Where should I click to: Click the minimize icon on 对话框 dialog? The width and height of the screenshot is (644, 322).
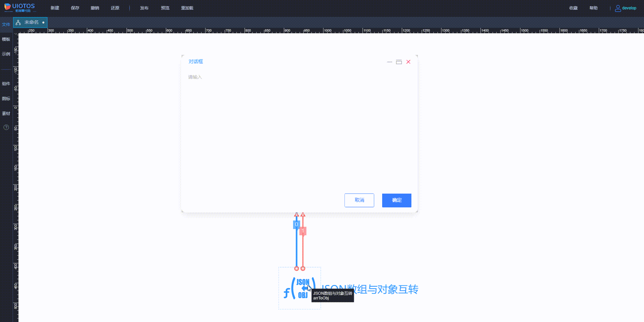[x=390, y=62]
